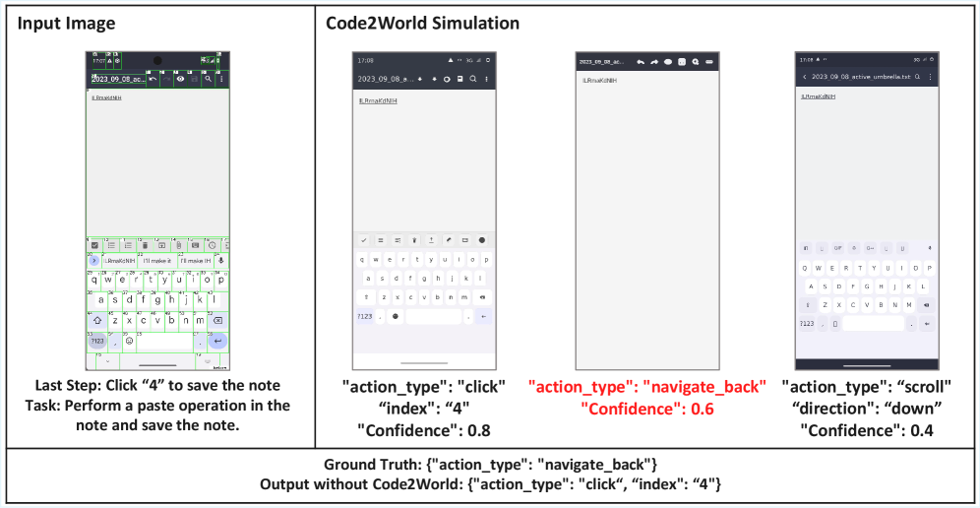The image size is (980, 508).
Task: Tap the lowercase g key on Input Image keyboard
Action: pyautogui.click(x=157, y=299)
